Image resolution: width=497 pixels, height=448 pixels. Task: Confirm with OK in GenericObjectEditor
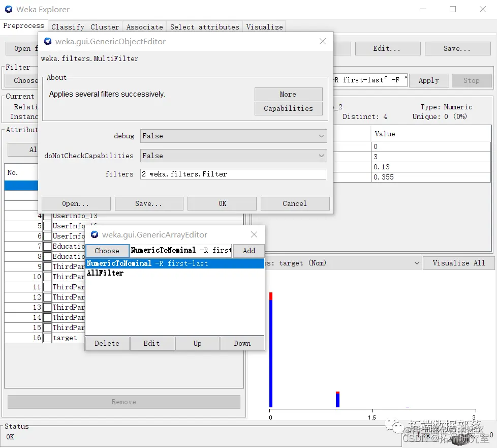click(x=222, y=204)
